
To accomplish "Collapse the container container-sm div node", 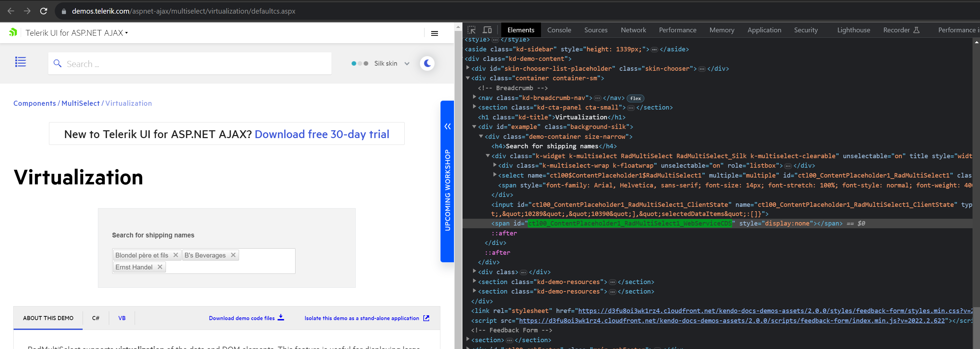I will pos(468,78).
